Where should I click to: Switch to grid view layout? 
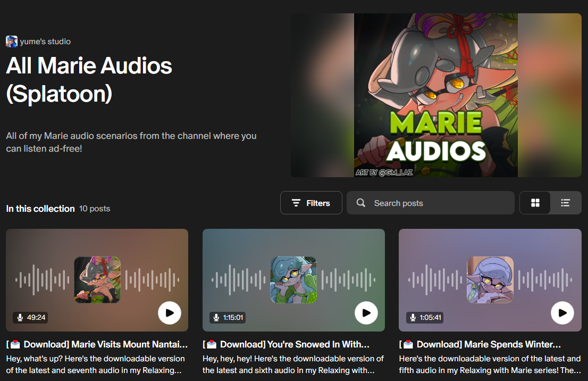point(535,203)
